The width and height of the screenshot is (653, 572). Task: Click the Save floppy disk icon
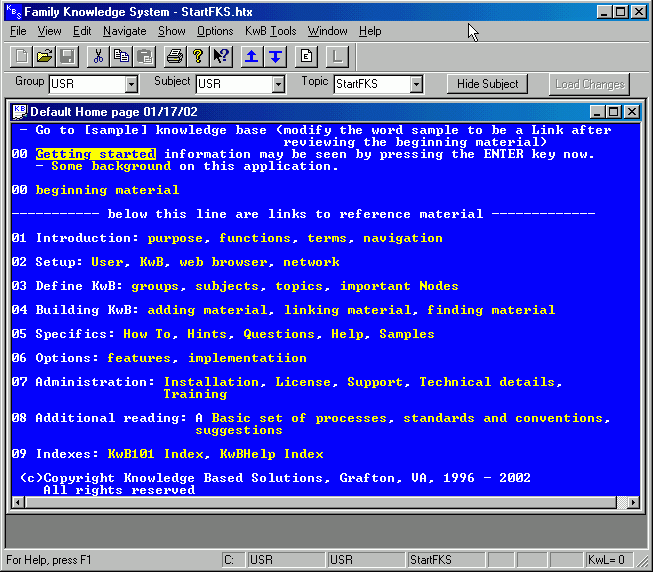67,56
